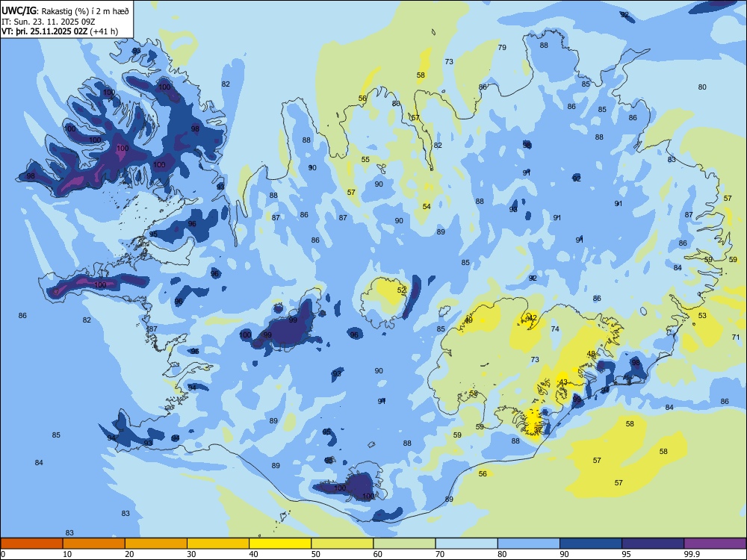Screen dimensions: 747x560
Task: Click the light green 60–70 legend swatch
Action: (x=404, y=544)
